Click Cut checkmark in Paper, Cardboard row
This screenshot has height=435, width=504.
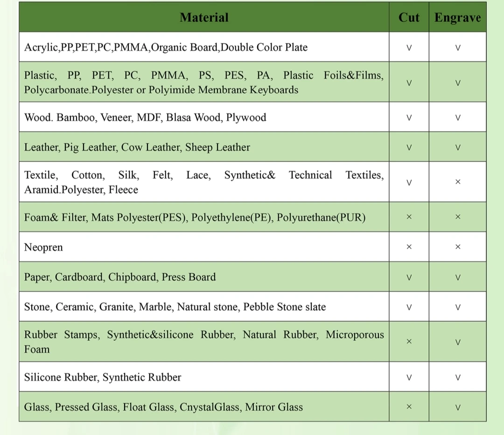coord(409,277)
